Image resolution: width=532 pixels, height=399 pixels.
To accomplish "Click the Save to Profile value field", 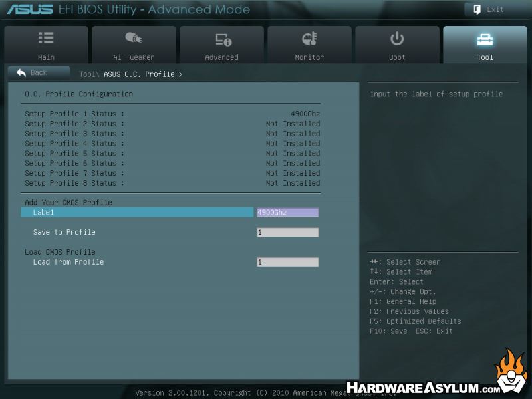I will click(x=288, y=232).
